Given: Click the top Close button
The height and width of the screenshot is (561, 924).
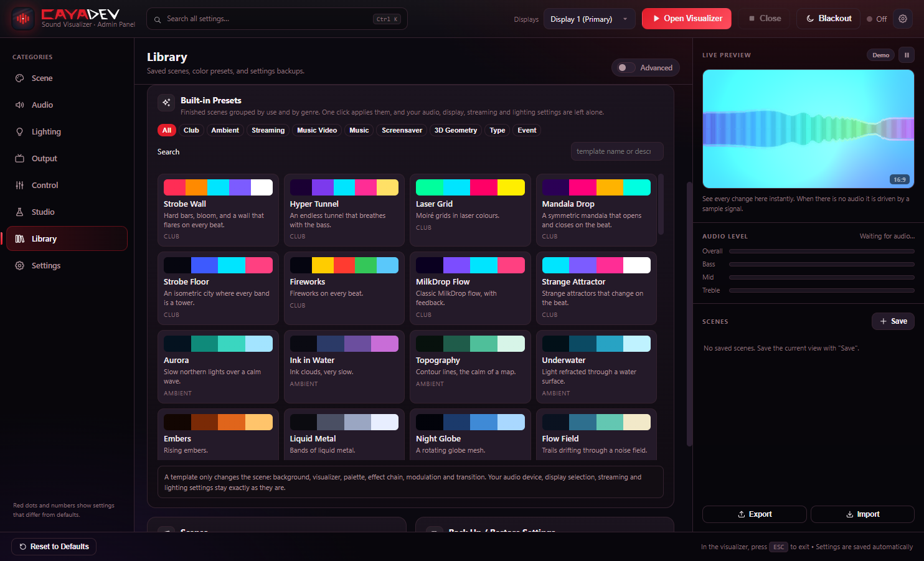Looking at the screenshot, I should tap(764, 19).
